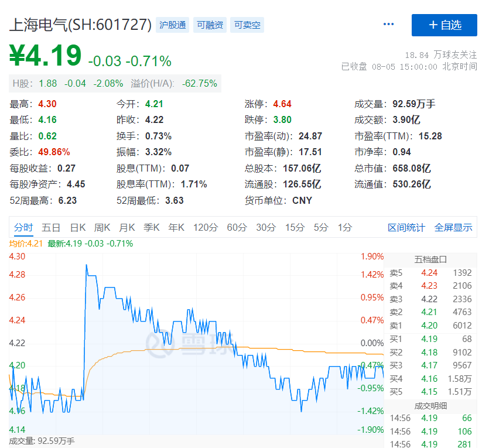This screenshot has width=489, height=448.
Task: Click the 买3 4.17 order row
Action: click(x=430, y=365)
